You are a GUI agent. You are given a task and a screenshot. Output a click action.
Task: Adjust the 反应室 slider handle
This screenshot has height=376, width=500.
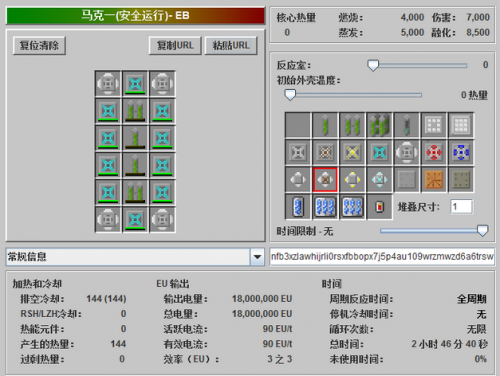[373, 65]
